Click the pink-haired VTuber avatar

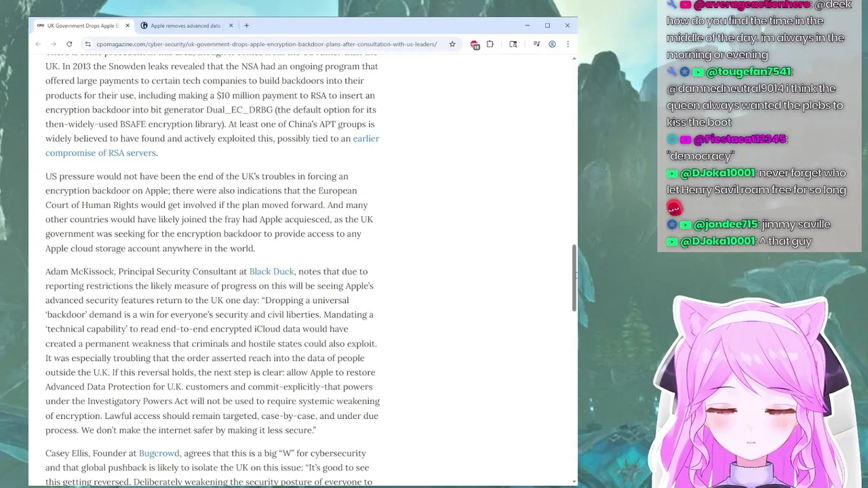coord(753,393)
